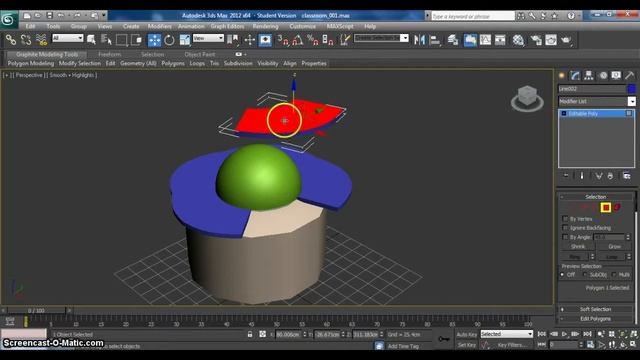Open the Material Editor icon
The width and height of the screenshot is (640, 360).
[518, 40]
